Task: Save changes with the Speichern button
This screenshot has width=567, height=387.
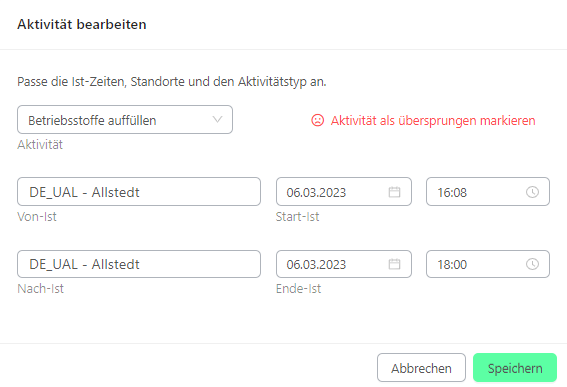Action: coord(515,368)
